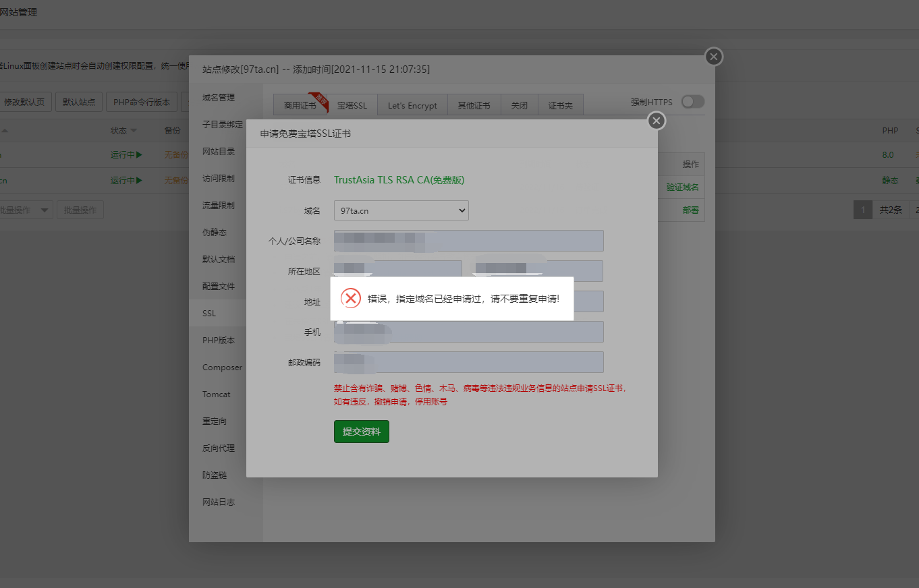Click the 验证域名 link in certificate table
This screenshot has width=919, height=588.
click(682, 187)
